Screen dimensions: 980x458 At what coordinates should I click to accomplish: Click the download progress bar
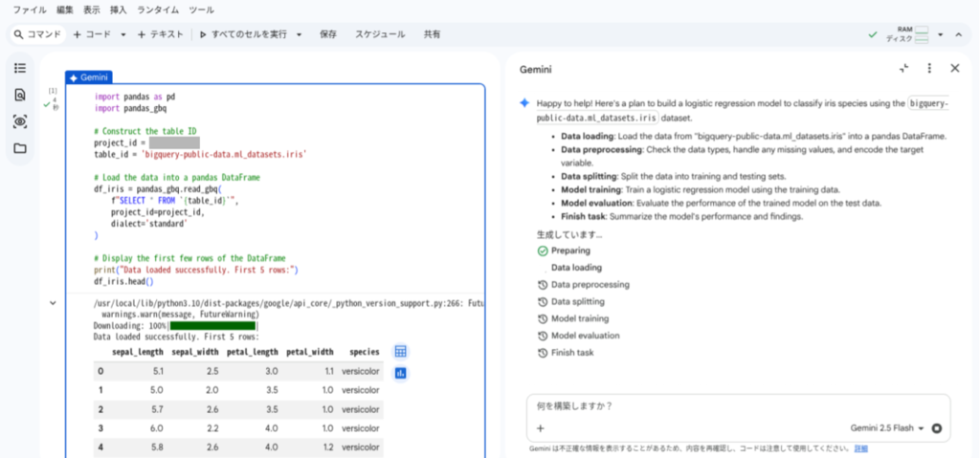click(212, 326)
